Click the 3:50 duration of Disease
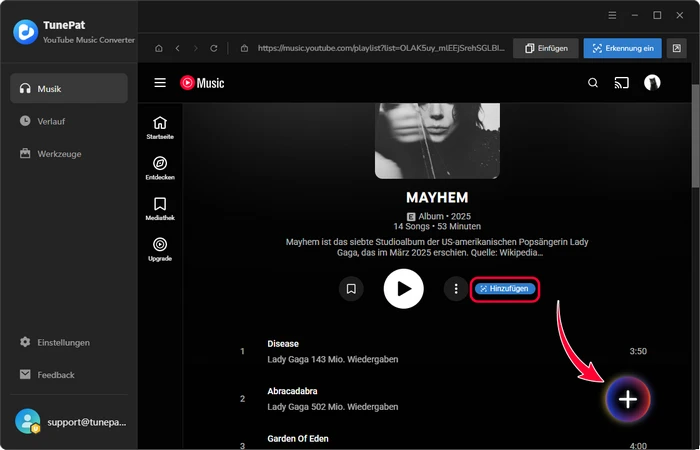The width and height of the screenshot is (700, 450). point(638,351)
